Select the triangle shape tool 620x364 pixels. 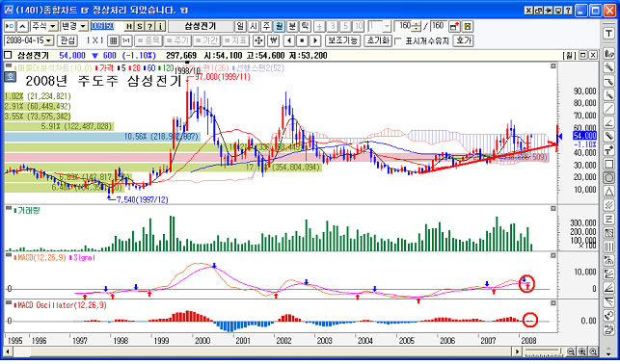608,192
